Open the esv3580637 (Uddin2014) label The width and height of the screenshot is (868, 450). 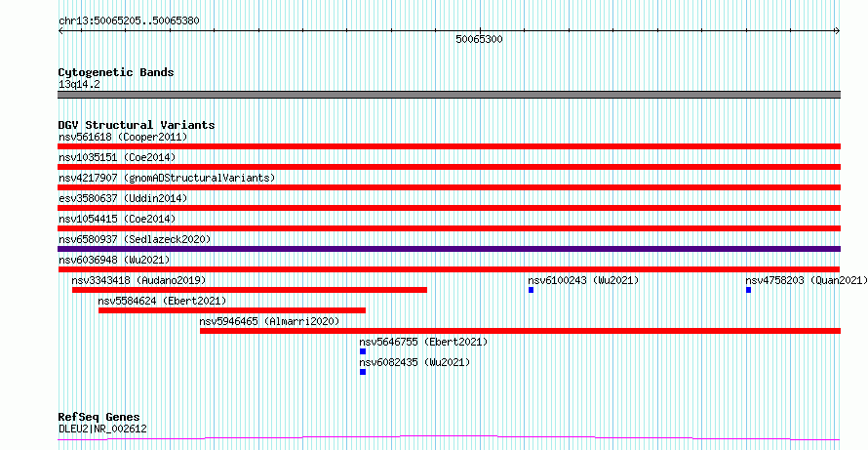(123, 198)
